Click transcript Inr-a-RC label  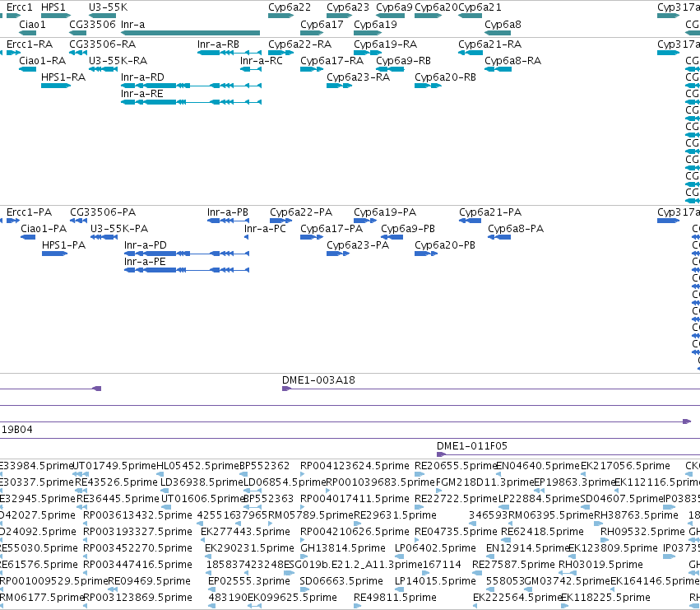[261, 60]
